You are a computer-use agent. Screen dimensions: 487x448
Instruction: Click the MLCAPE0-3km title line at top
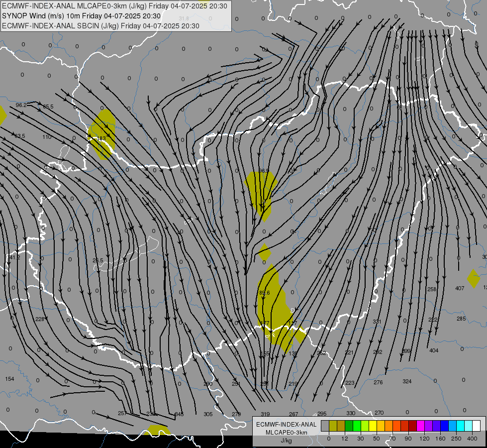(x=114, y=6)
